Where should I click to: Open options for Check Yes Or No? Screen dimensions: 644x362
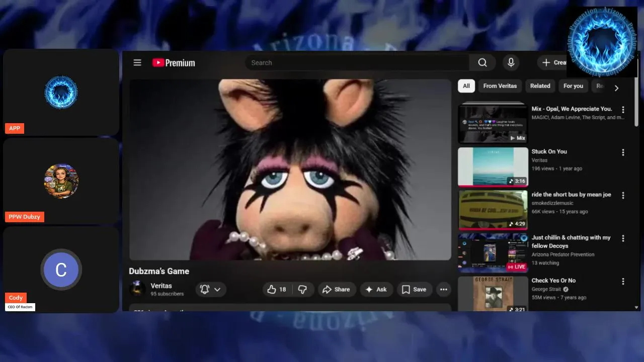coord(623,282)
